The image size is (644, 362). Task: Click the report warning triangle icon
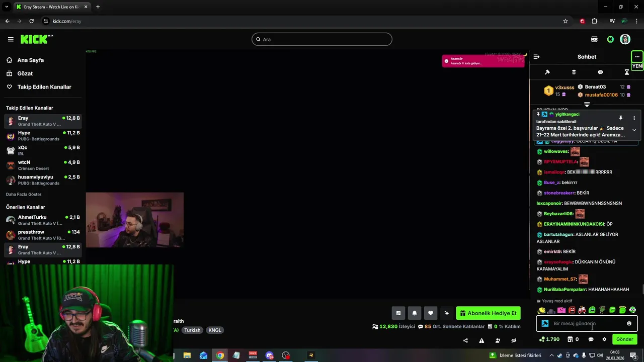pyautogui.click(x=481, y=340)
